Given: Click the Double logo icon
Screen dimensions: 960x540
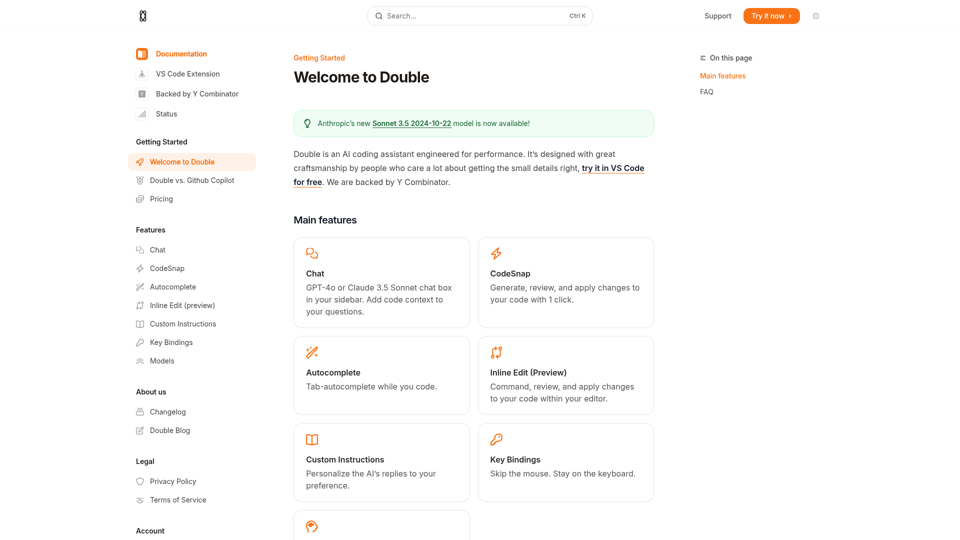Looking at the screenshot, I should (143, 16).
